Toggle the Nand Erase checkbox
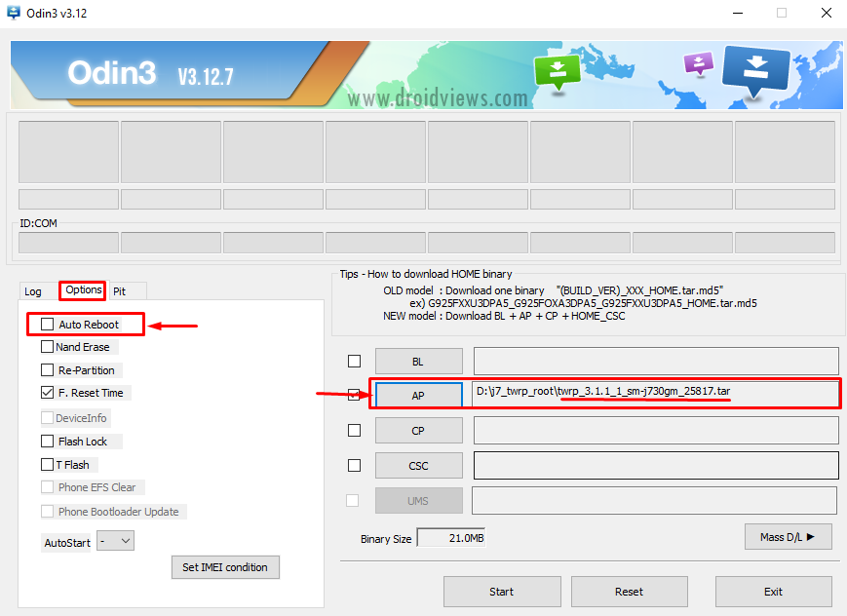The height and width of the screenshot is (616, 847). (48, 346)
